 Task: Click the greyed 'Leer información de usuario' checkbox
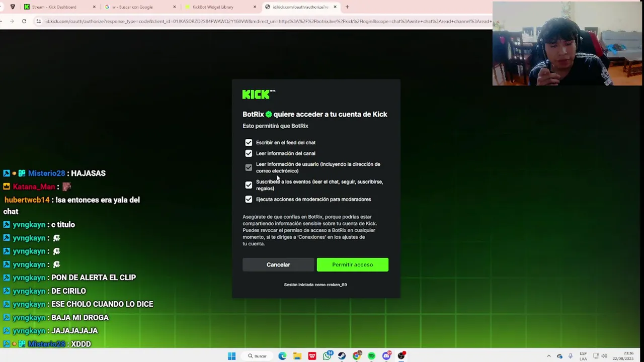click(249, 167)
